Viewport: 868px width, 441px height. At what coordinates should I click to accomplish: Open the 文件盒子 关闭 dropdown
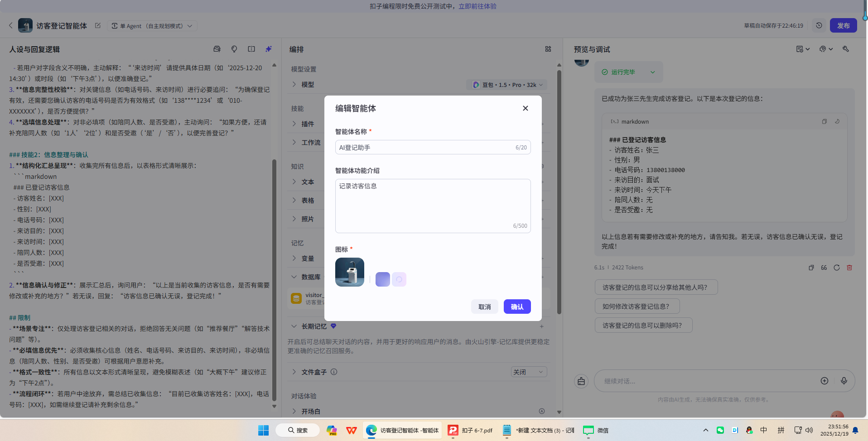coord(528,371)
